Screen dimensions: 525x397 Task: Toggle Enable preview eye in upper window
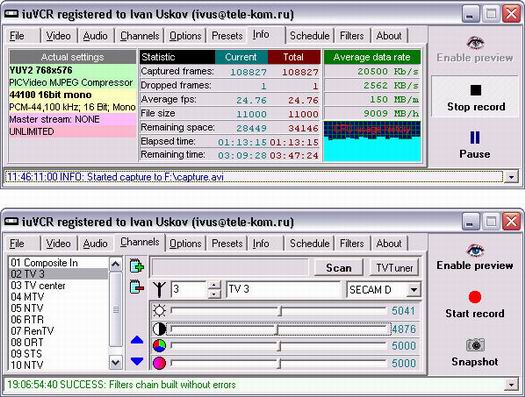click(475, 43)
